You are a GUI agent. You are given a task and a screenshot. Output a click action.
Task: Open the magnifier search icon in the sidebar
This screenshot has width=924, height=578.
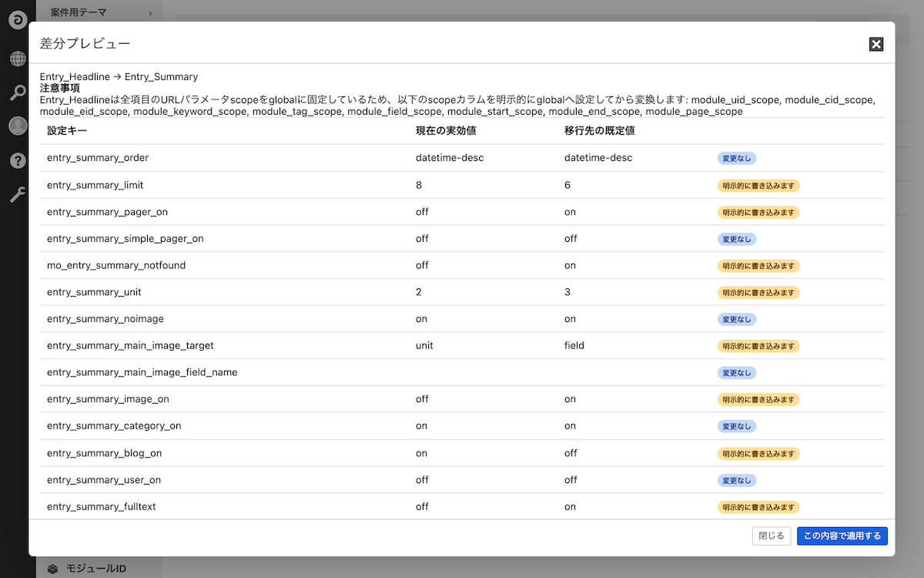pyautogui.click(x=18, y=93)
